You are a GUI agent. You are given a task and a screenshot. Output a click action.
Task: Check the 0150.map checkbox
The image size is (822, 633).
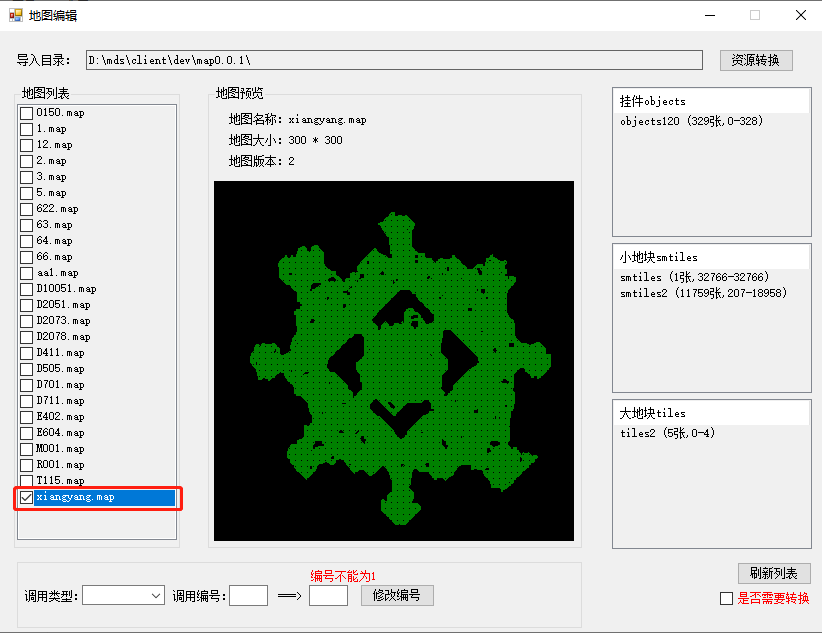[27, 113]
